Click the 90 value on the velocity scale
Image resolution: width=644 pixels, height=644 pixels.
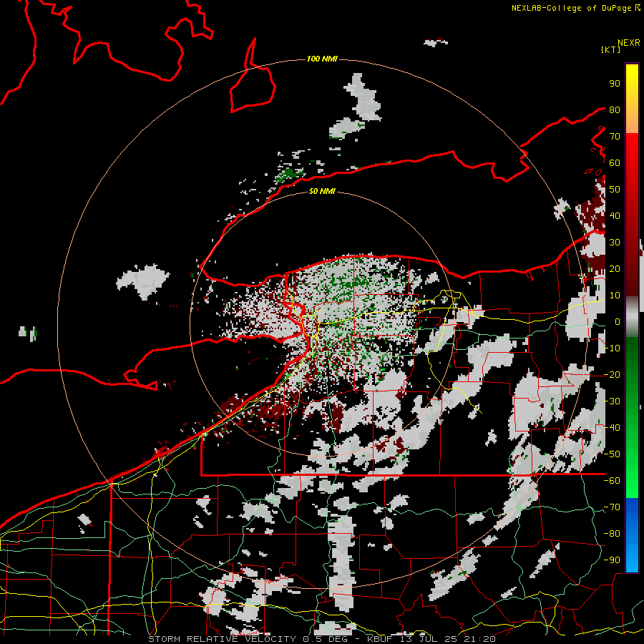click(615, 84)
